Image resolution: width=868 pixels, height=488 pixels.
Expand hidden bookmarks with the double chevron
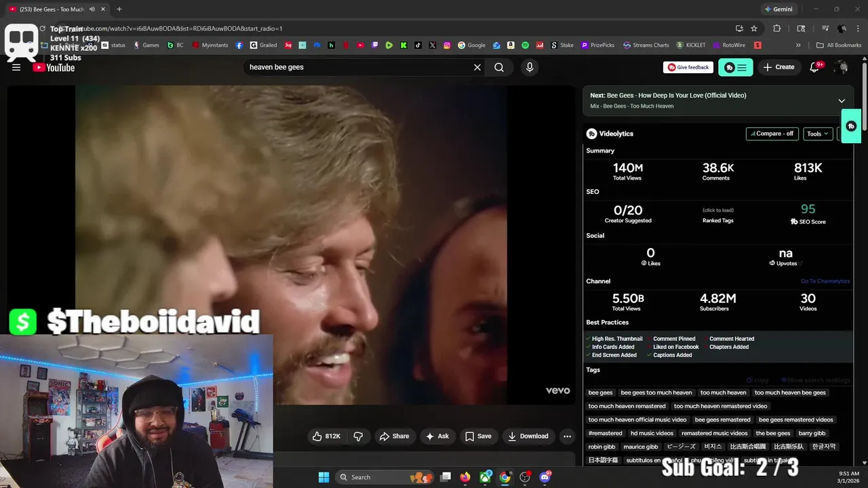(798, 45)
